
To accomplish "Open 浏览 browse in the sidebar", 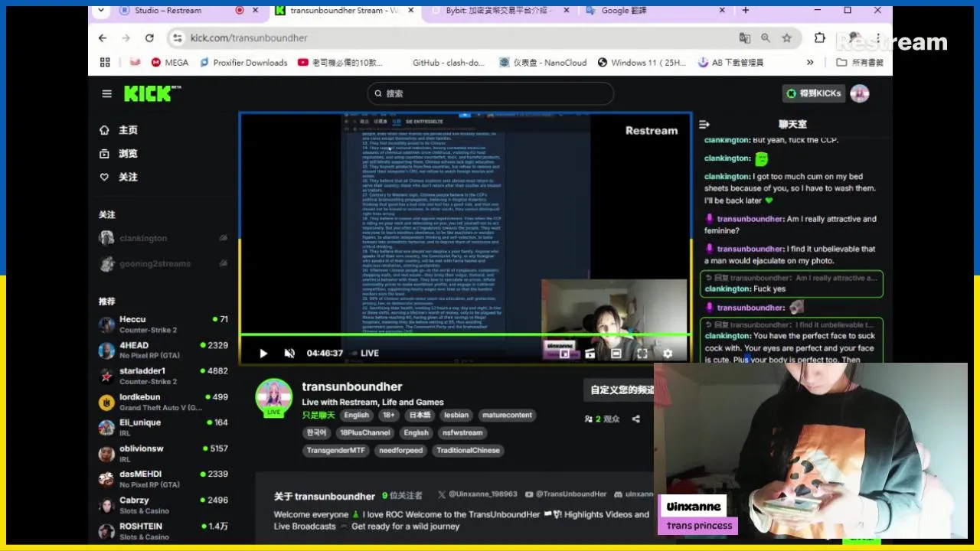I will coord(119,153).
